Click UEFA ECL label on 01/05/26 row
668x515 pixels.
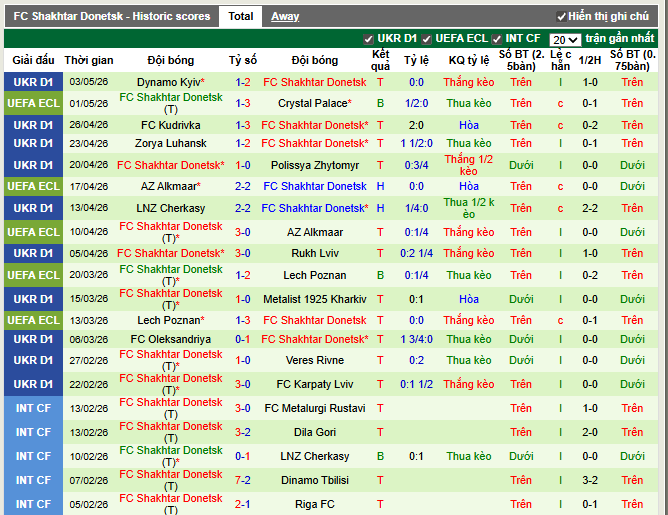[33, 103]
